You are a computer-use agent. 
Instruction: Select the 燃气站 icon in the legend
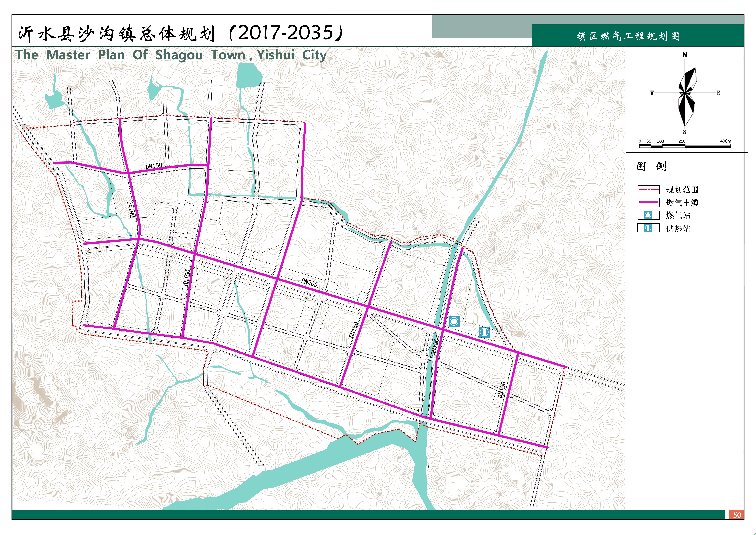pos(648,215)
